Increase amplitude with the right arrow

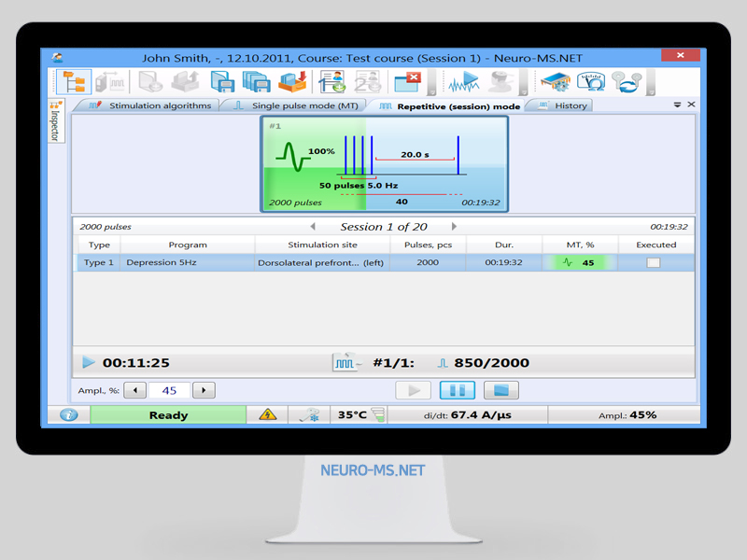(203, 390)
